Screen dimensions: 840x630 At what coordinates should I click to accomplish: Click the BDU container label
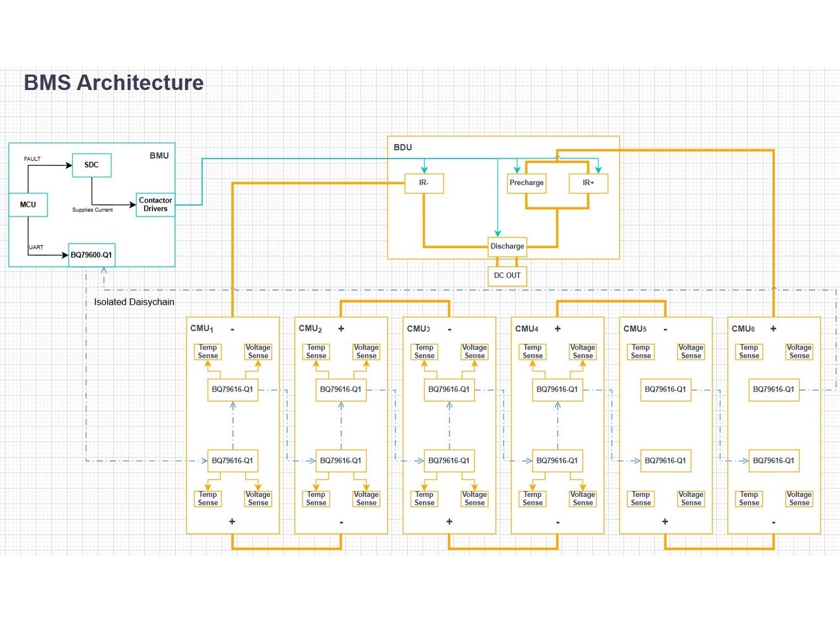[403, 147]
